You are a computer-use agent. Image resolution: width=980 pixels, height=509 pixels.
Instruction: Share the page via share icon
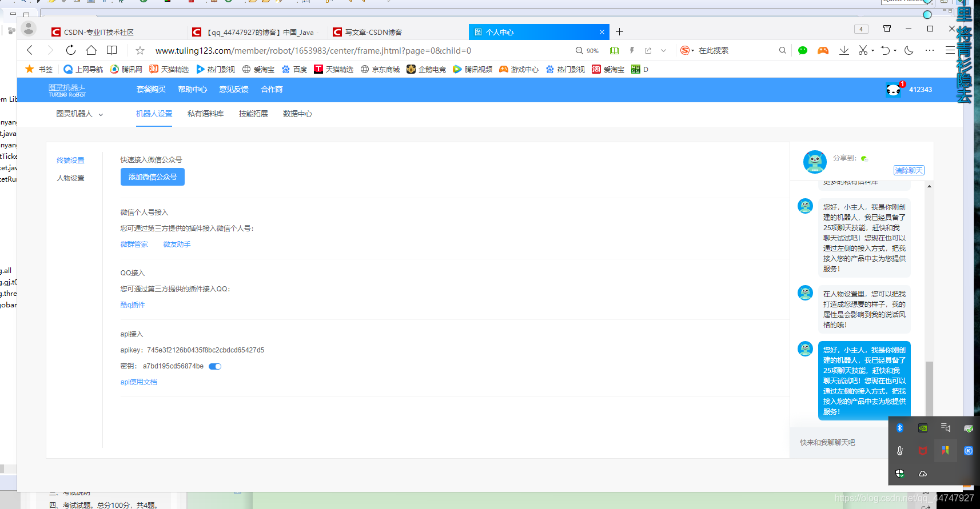pos(648,50)
